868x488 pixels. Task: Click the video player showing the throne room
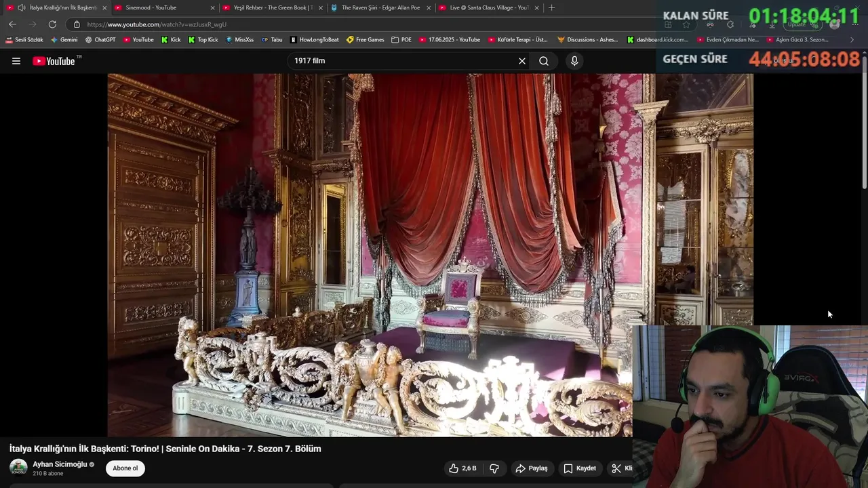(430, 255)
